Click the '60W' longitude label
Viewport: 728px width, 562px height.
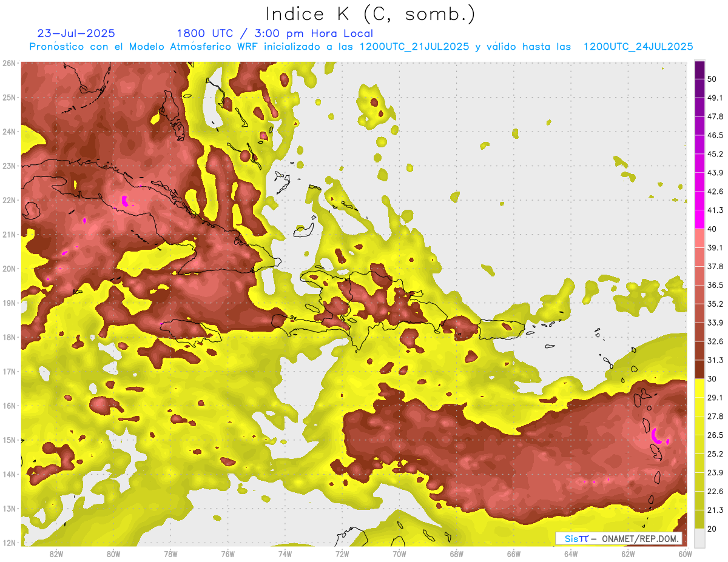click(685, 554)
